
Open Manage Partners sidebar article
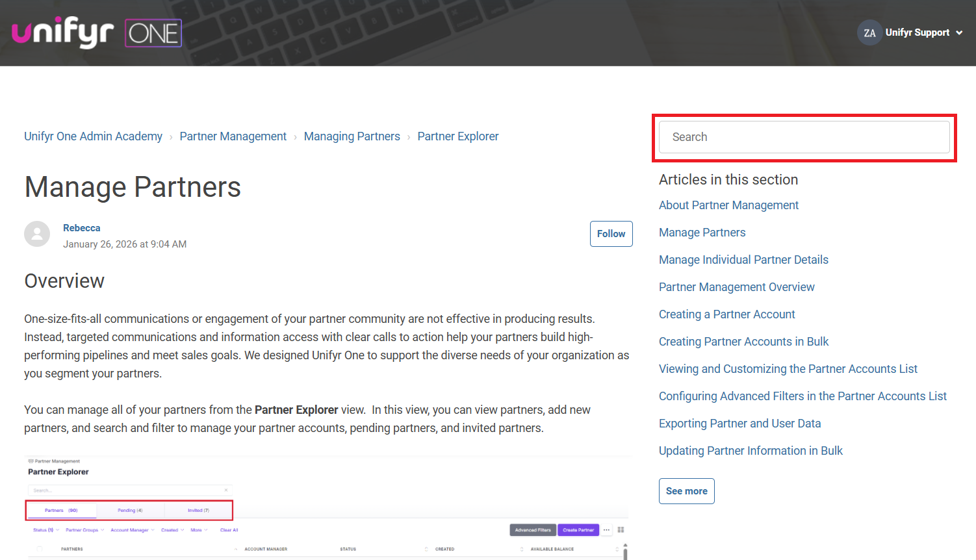coord(702,233)
